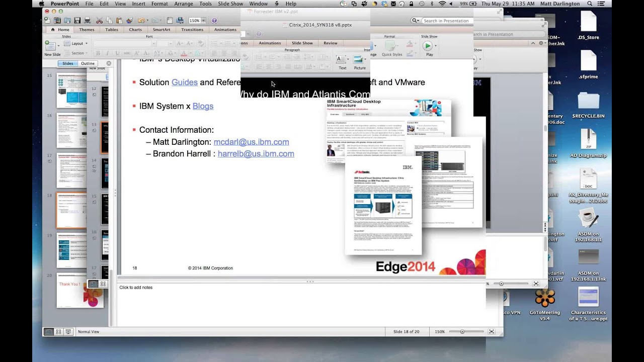The image size is (644, 362).
Task: Click New from Template toolbar icon
Action: 57,21
